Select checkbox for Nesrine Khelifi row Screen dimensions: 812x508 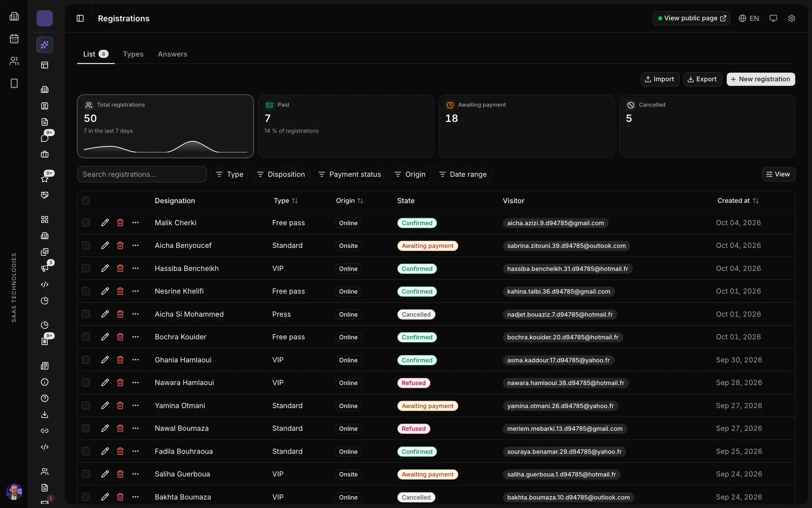click(86, 291)
